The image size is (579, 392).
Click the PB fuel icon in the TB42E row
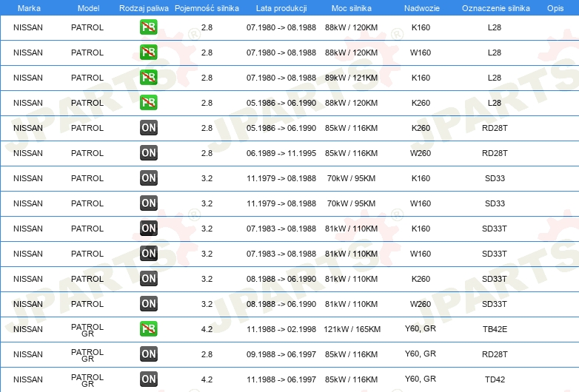pos(148,329)
